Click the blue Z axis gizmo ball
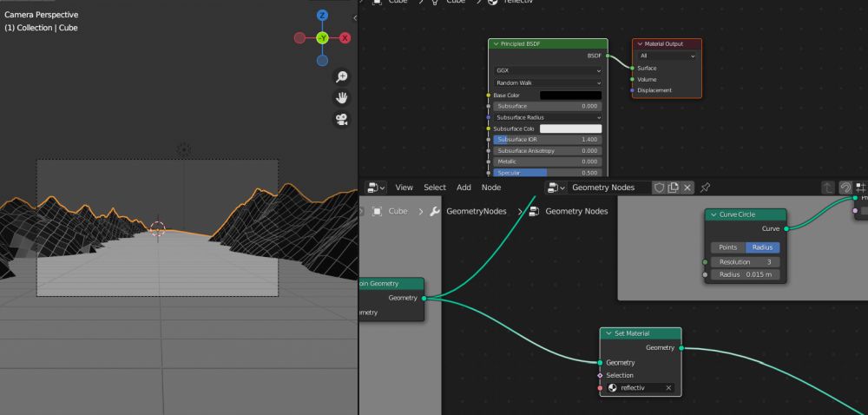Image resolution: width=868 pixels, height=415 pixels. (x=322, y=16)
